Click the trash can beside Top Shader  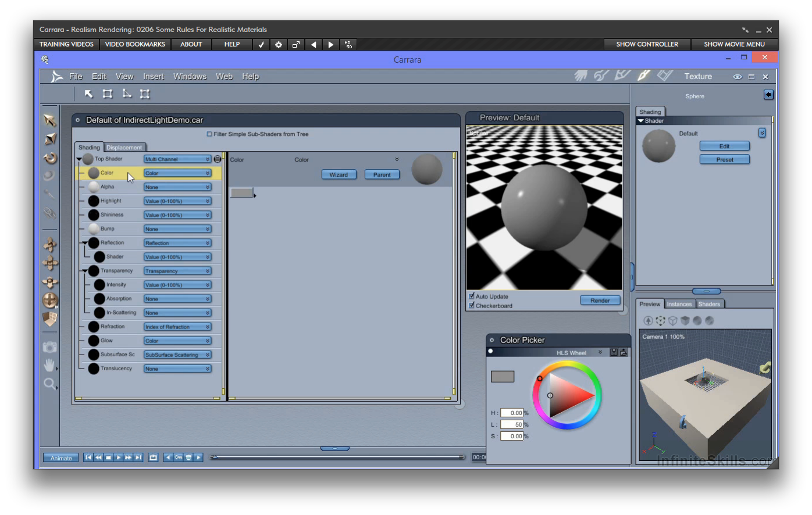coord(218,159)
